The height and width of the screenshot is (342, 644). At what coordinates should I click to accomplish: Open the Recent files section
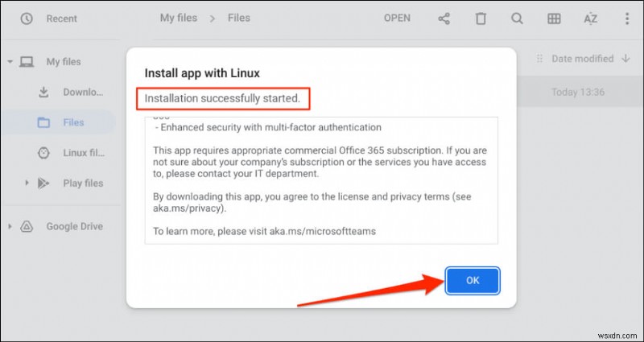click(62, 19)
